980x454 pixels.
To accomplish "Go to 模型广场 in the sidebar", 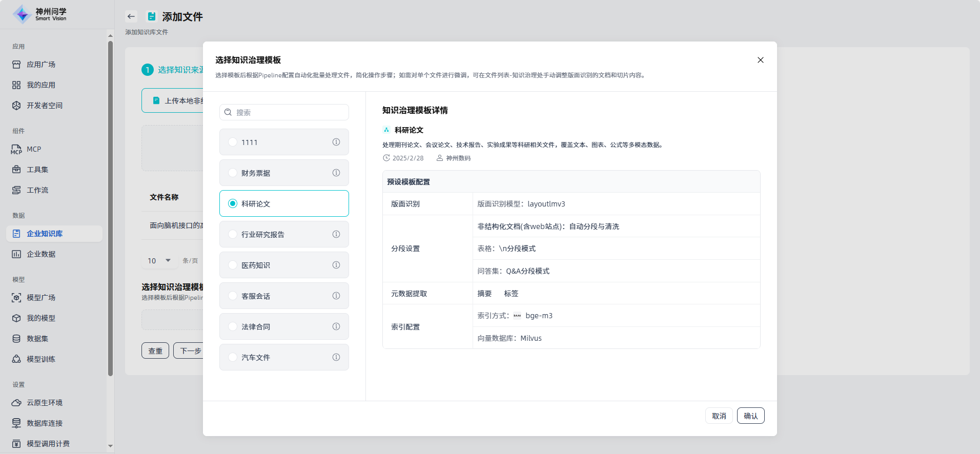I will tap(41, 298).
